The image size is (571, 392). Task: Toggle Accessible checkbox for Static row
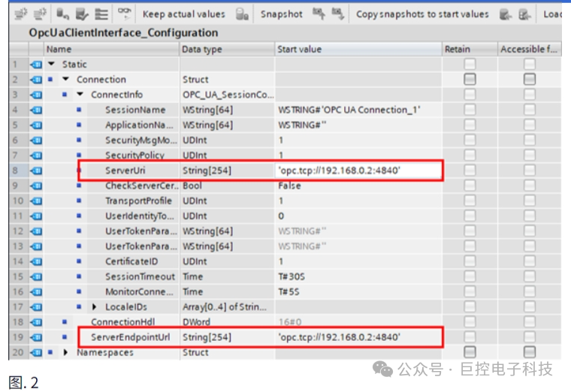(x=530, y=64)
